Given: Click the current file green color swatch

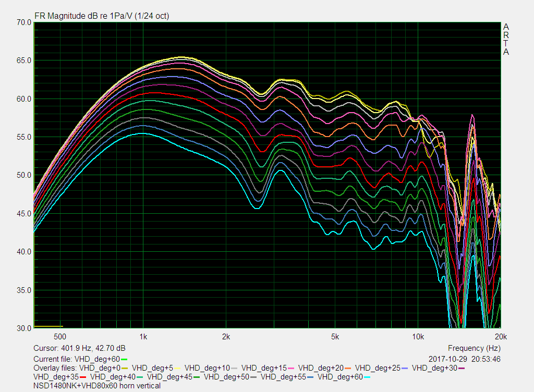Looking at the screenshot, I should [x=124, y=360].
